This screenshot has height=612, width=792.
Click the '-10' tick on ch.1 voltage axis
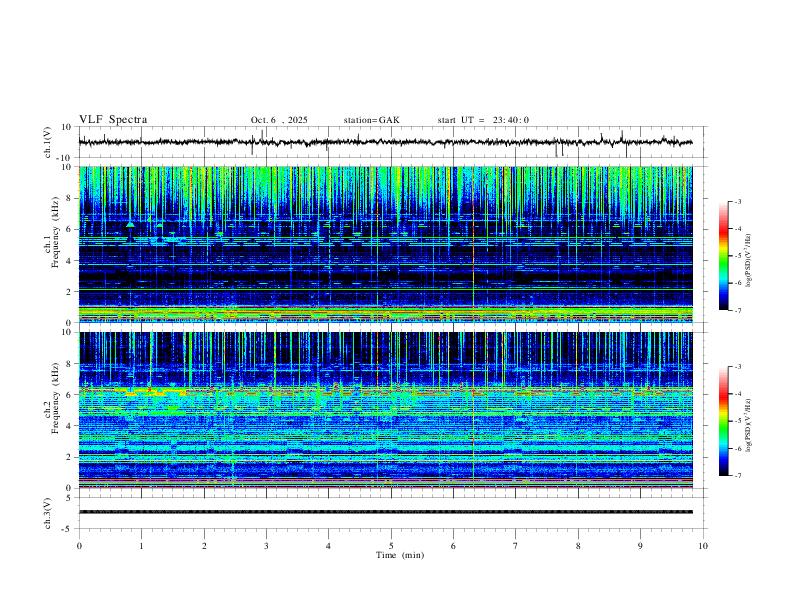tap(65, 158)
